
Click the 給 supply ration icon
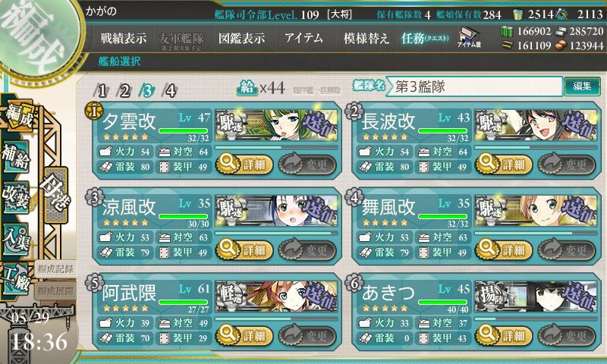247,89
